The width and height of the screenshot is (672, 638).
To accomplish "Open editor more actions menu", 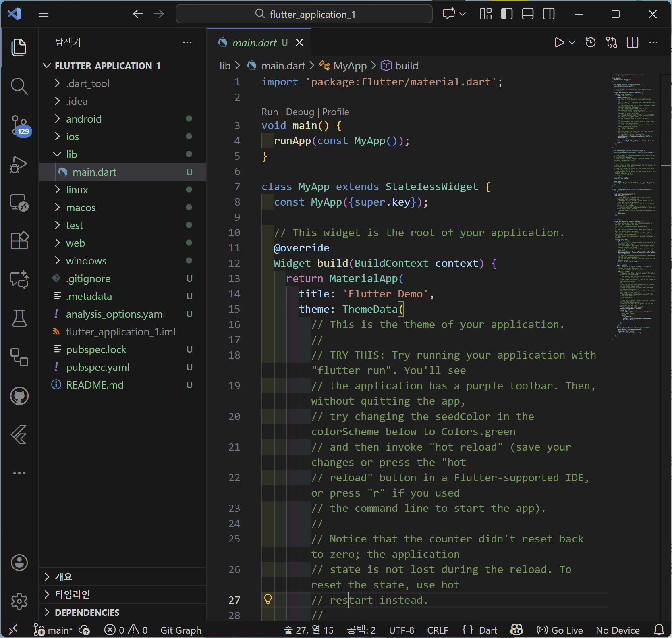I will (x=653, y=42).
